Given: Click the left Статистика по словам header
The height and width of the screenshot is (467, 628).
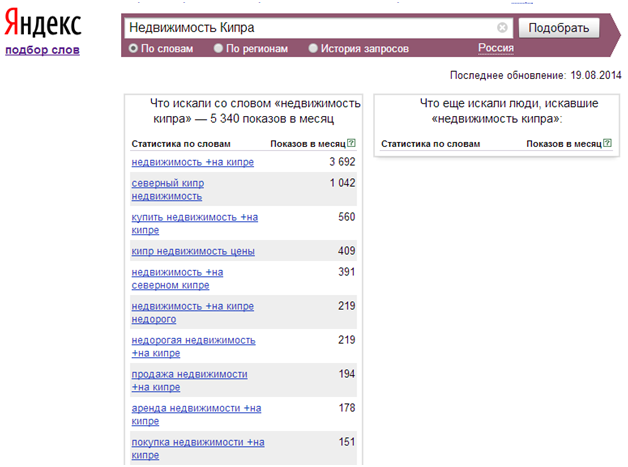Looking at the screenshot, I should tap(181, 144).
